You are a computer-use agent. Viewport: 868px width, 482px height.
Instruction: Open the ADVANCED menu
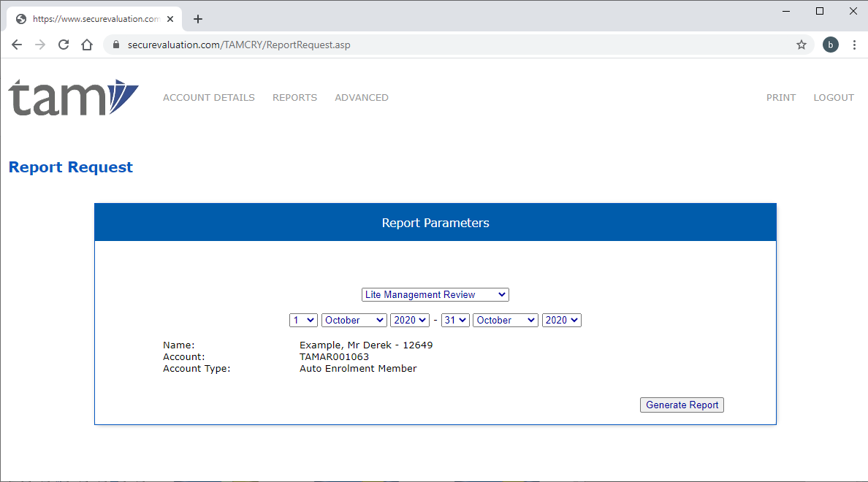pos(362,97)
